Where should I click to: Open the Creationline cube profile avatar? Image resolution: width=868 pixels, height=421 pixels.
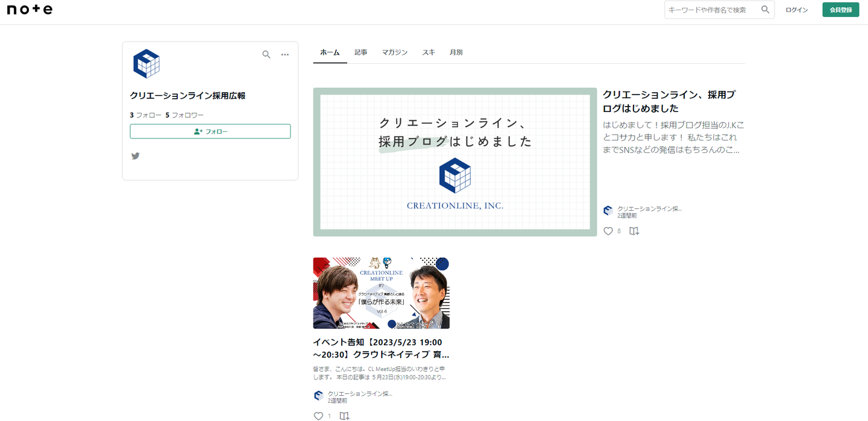[146, 64]
